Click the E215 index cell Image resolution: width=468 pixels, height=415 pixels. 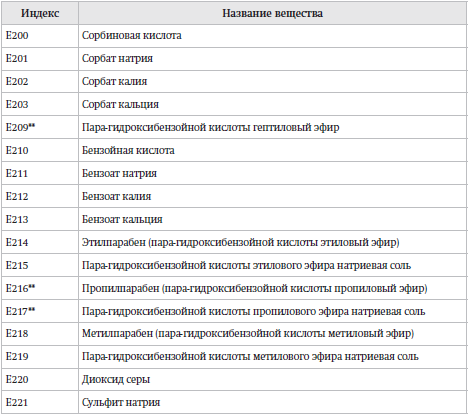click(40, 266)
